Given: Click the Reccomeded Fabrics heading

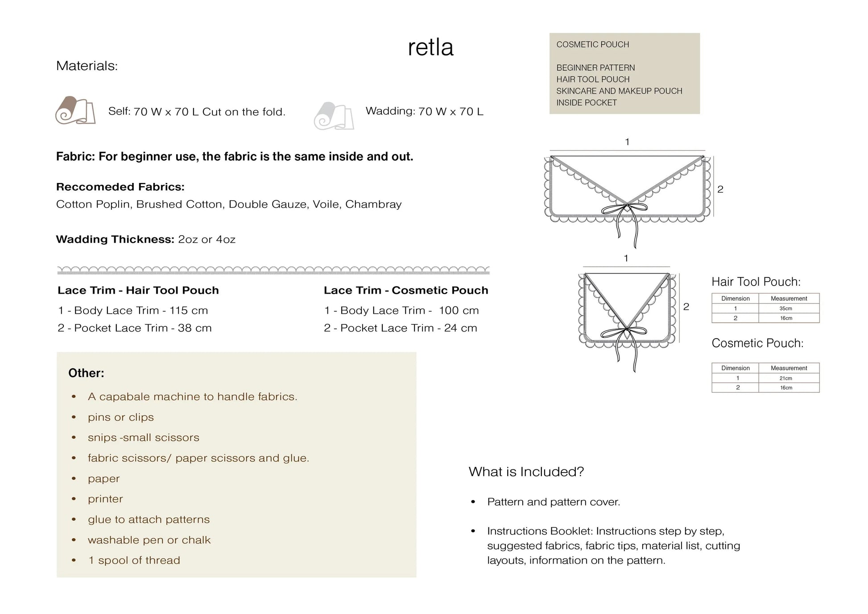Looking at the screenshot, I should click(120, 187).
